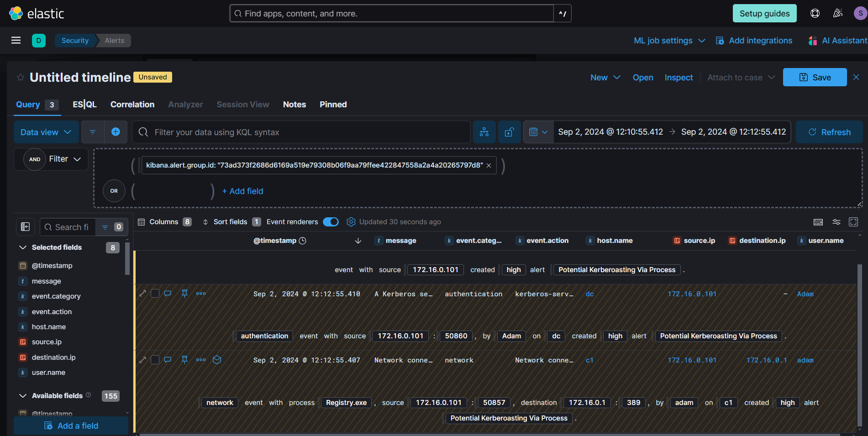Click the Save timeline button
868x436 pixels.
[x=815, y=78]
